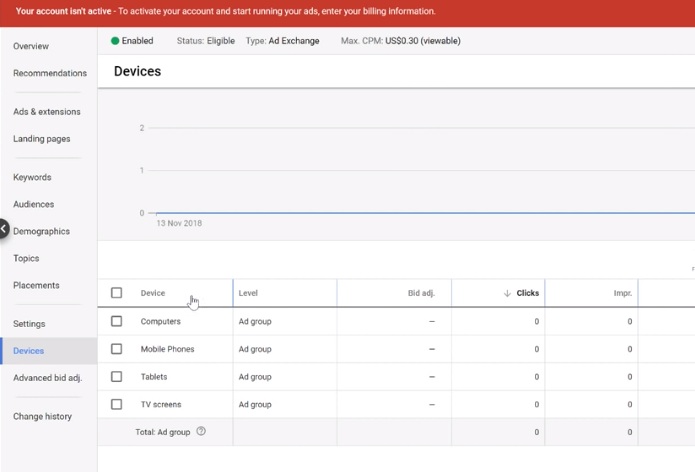695x472 pixels.
Task: Click the Total: Ad group row label
Action: pos(163,432)
